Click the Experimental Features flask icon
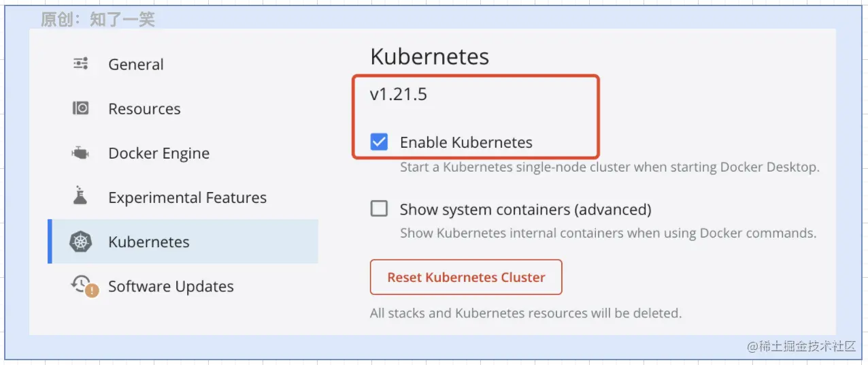868x365 pixels. 81,196
